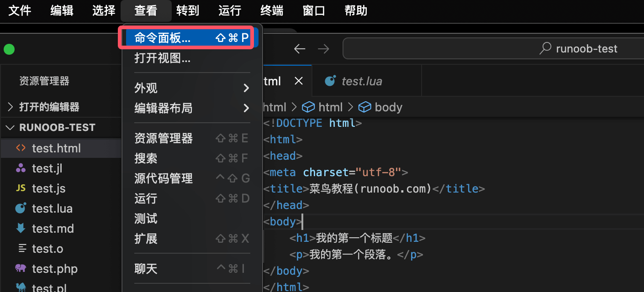This screenshot has height=292, width=644.
Task: Click the body breadcrumb item
Action: tap(388, 107)
